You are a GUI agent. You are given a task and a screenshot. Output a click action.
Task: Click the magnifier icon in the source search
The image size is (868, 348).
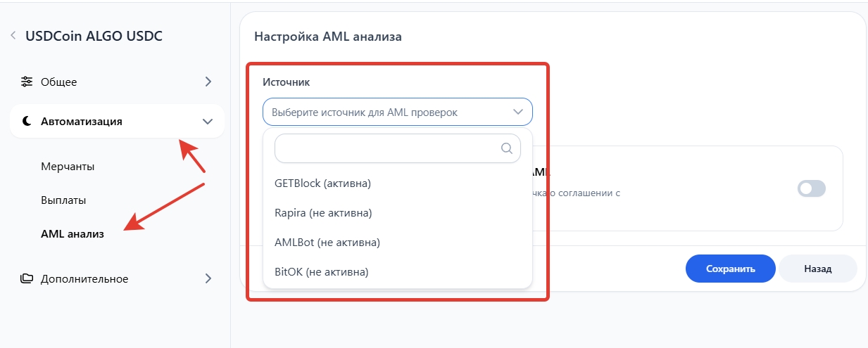click(x=506, y=148)
